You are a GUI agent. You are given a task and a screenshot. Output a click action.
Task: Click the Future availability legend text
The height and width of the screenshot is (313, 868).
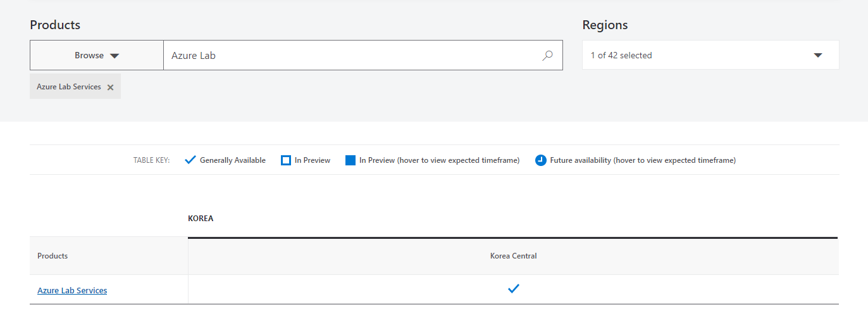[643, 160]
